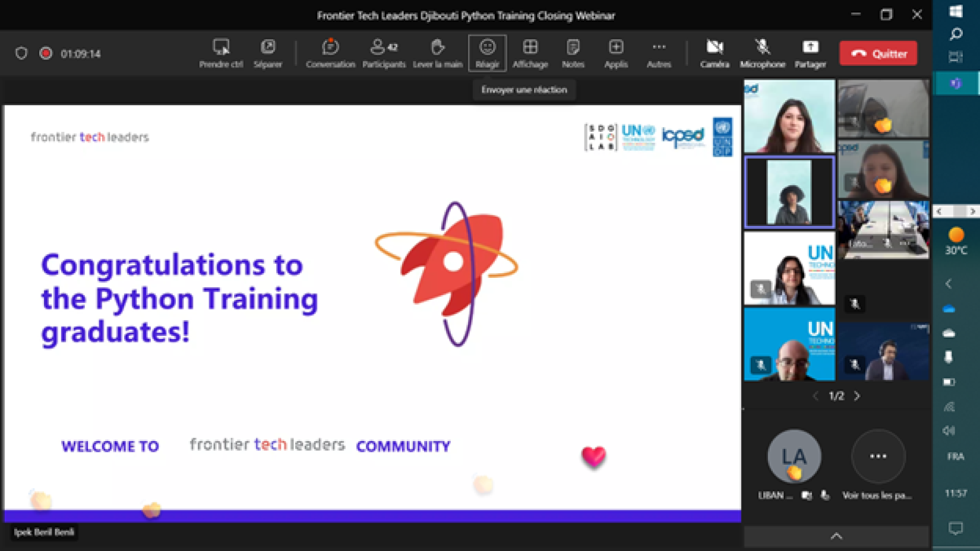Open the Affichage view options
The image size is (980, 551).
[x=530, y=53]
